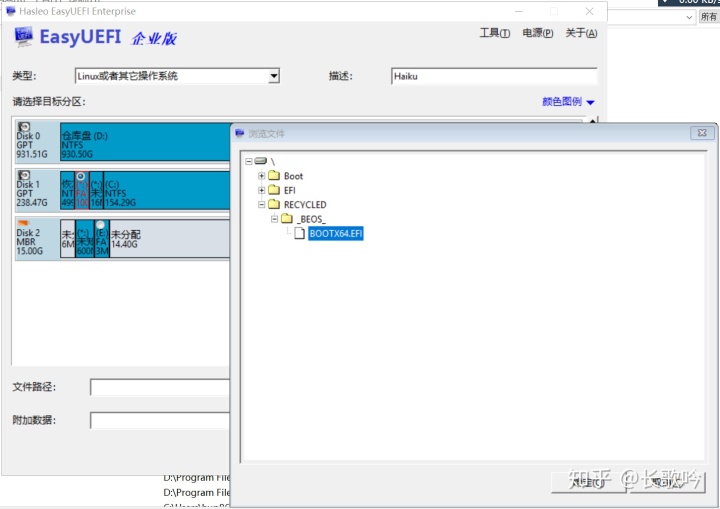Expand the Boot folder node

click(x=261, y=175)
